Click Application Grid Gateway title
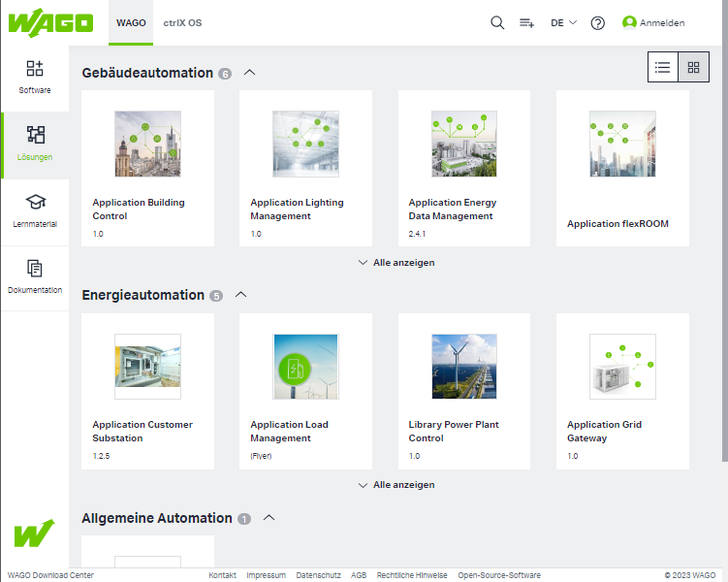The height and width of the screenshot is (582, 728). (605, 431)
